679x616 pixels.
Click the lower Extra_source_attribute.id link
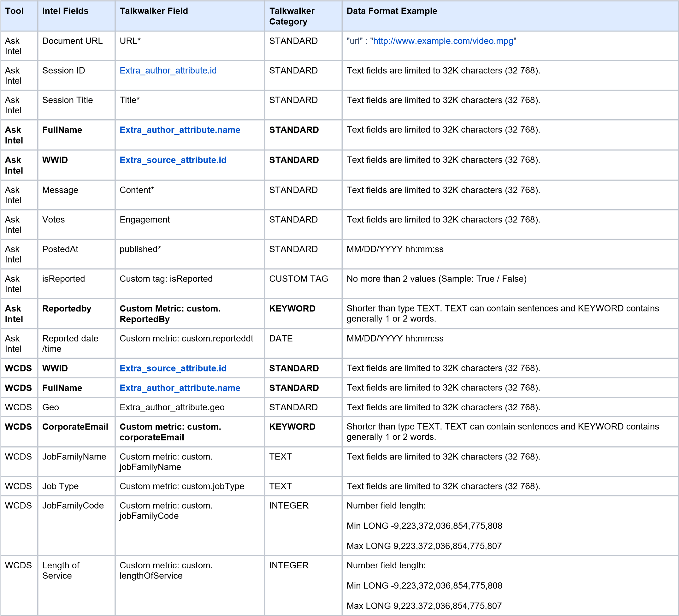pos(173,368)
